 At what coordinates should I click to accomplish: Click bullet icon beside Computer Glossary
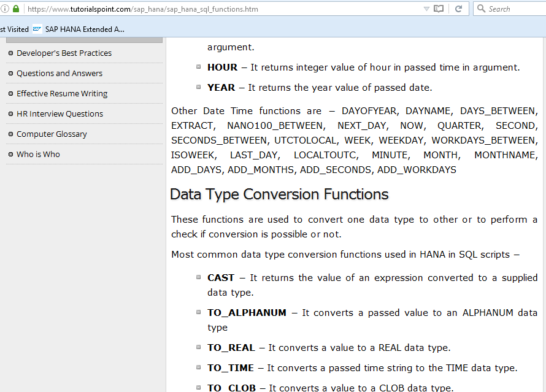click(10, 134)
